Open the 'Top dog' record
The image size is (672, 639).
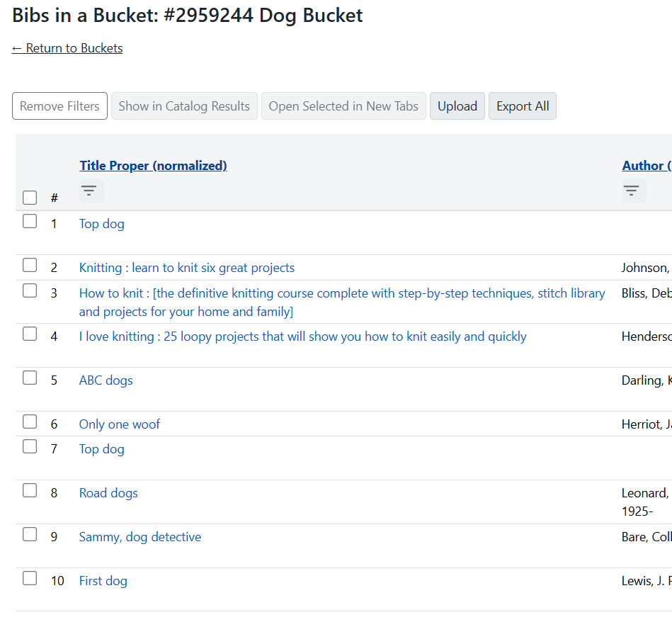[101, 223]
